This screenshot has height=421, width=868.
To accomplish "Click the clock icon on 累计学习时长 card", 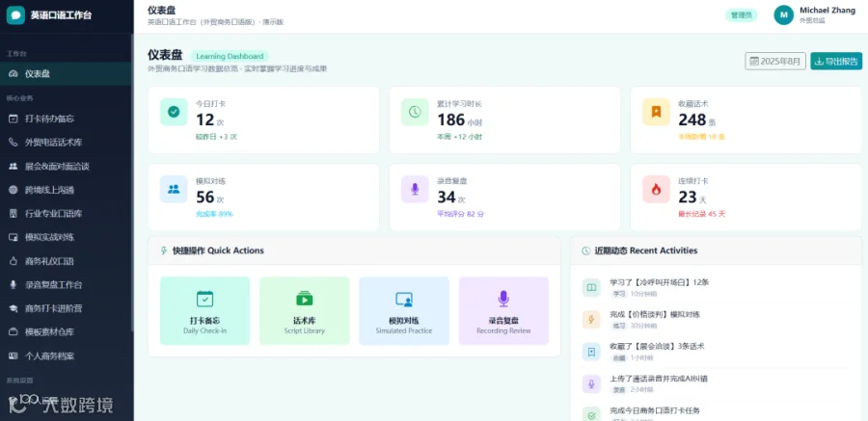I will click(415, 112).
